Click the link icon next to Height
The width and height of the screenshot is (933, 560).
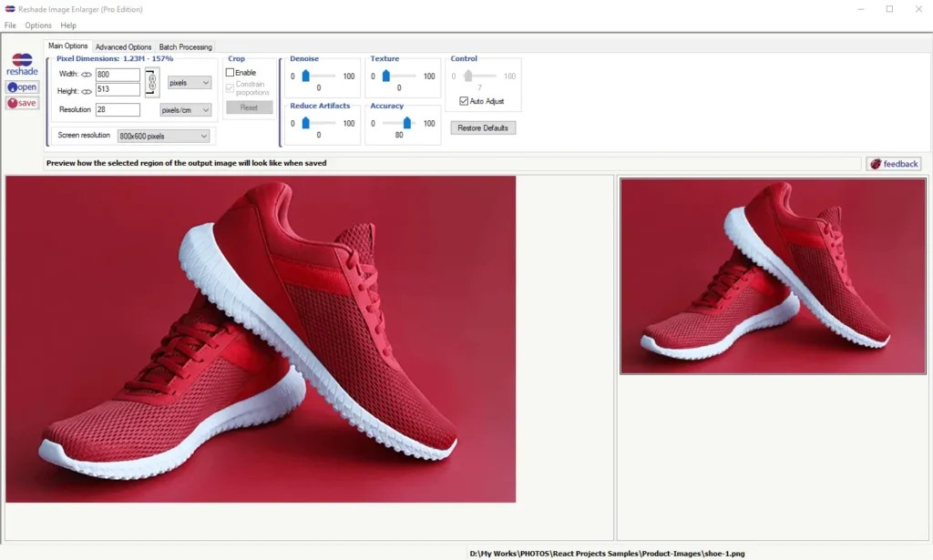tap(87, 90)
